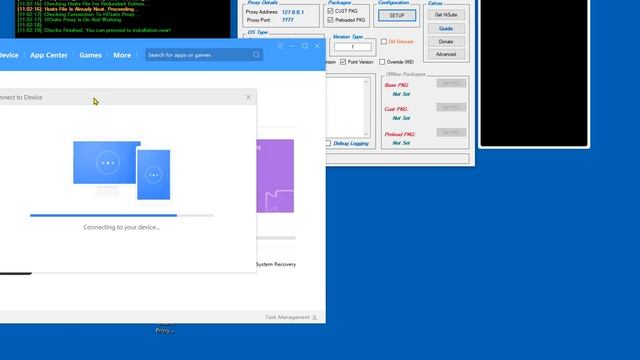Open the Guide button in Extras

pos(446,29)
